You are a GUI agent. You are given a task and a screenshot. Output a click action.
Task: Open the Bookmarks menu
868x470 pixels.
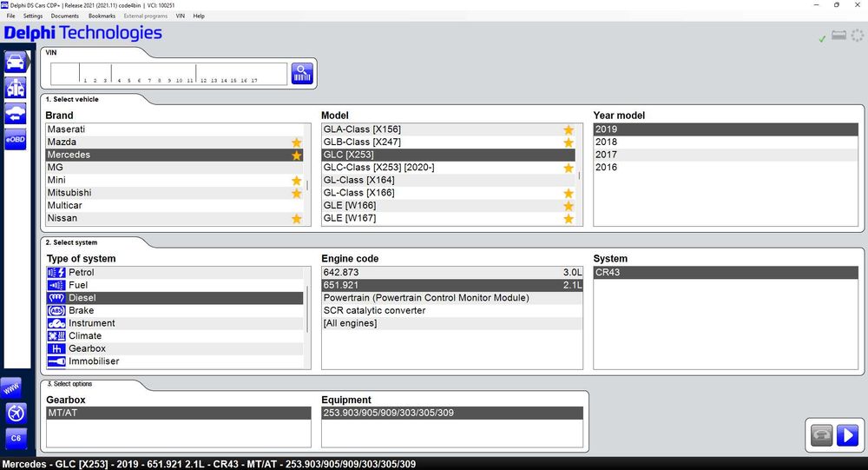(102, 17)
